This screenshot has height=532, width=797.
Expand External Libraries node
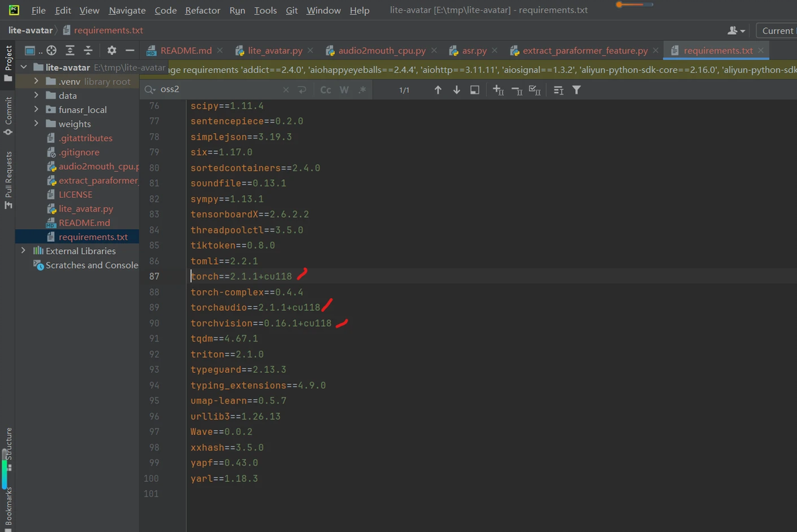tap(23, 251)
